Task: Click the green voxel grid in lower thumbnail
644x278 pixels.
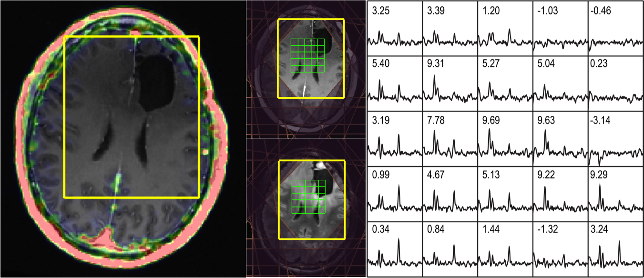Action: [x=308, y=196]
